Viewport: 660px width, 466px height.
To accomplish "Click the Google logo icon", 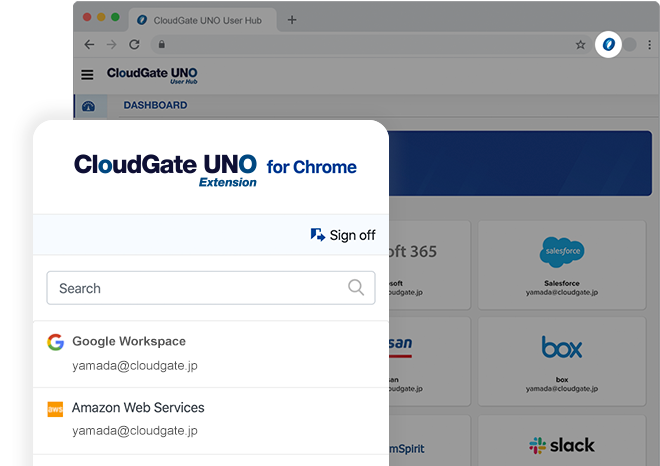I will (x=55, y=342).
